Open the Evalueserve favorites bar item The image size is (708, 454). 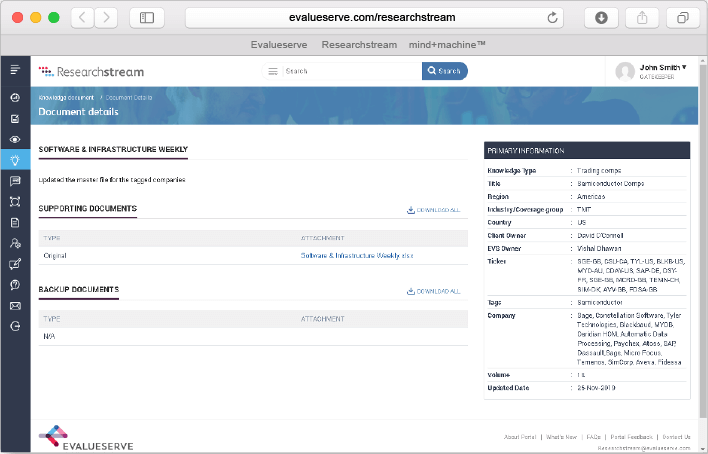[x=279, y=45]
